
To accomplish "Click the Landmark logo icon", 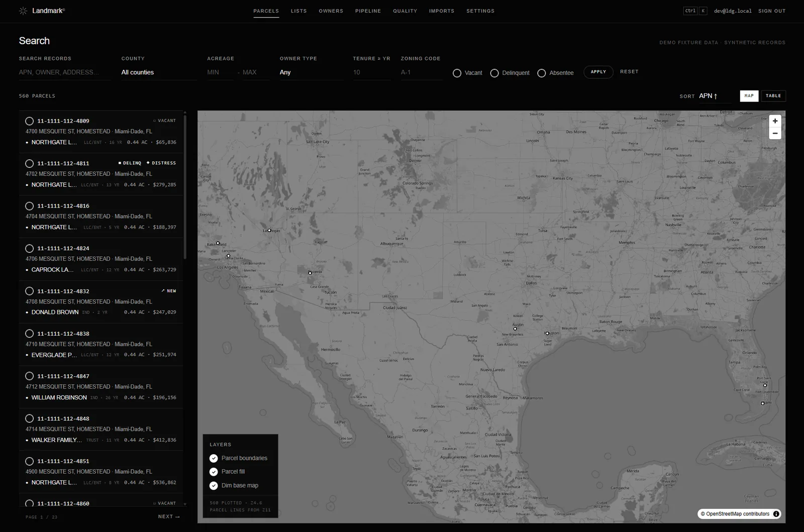I will 23,11.
